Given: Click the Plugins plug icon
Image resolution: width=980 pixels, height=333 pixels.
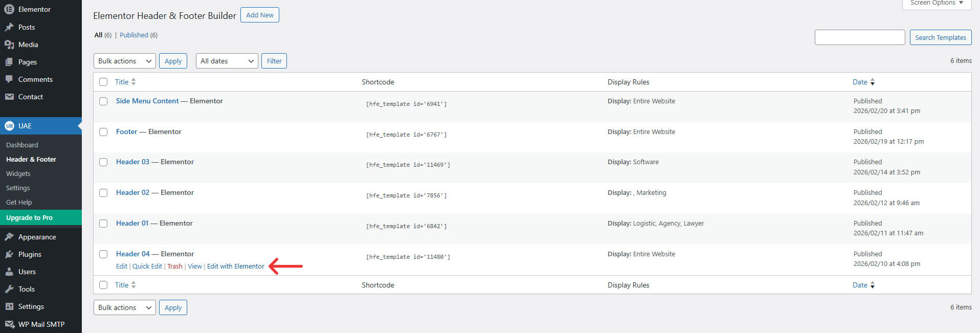Looking at the screenshot, I should click(9, 254).
